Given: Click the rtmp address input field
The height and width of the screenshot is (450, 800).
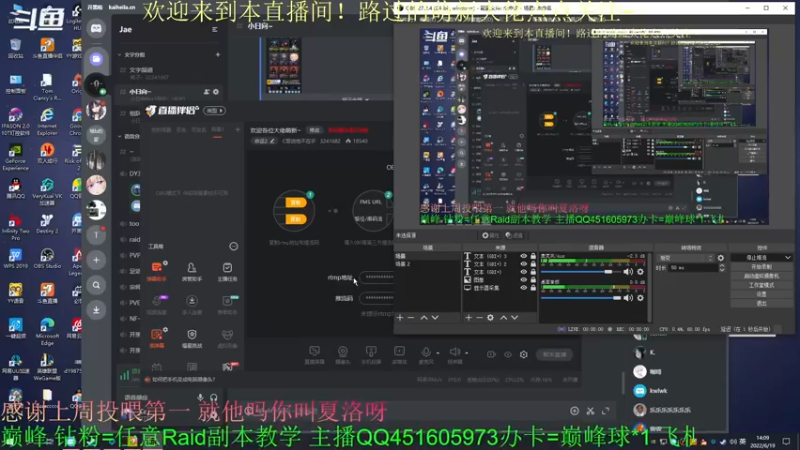Looking at the screenshot, I should tap(378, 277).
